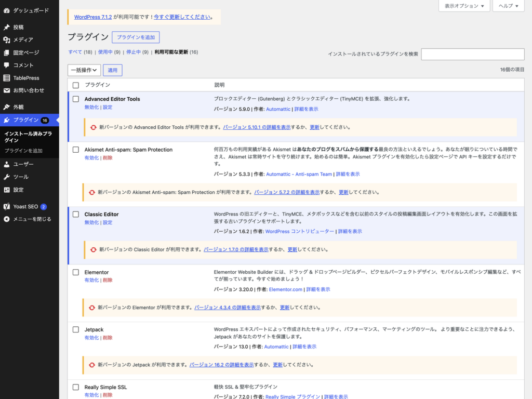Image resolution: width=532 pixels, height=399 pixels.
Task: Open Settings (設定) for Classic Editor
Action: pyautogui.click(x=108, y=222)
